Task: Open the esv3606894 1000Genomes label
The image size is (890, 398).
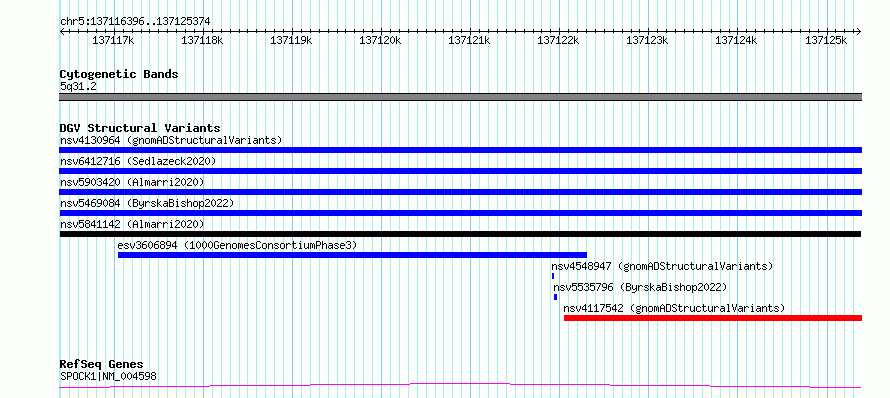Action: point(237,245)
